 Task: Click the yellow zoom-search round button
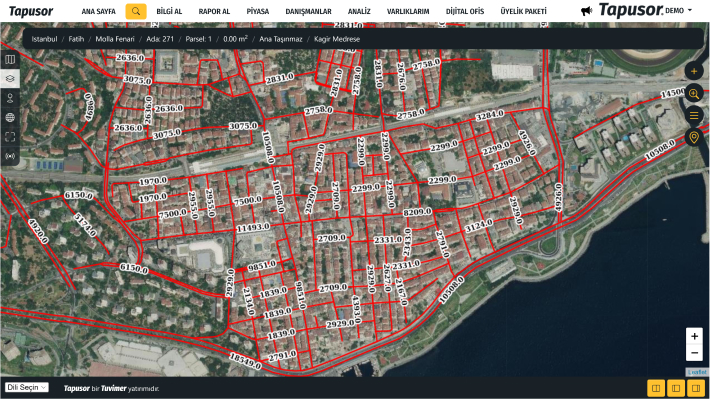tap(694, 93)
